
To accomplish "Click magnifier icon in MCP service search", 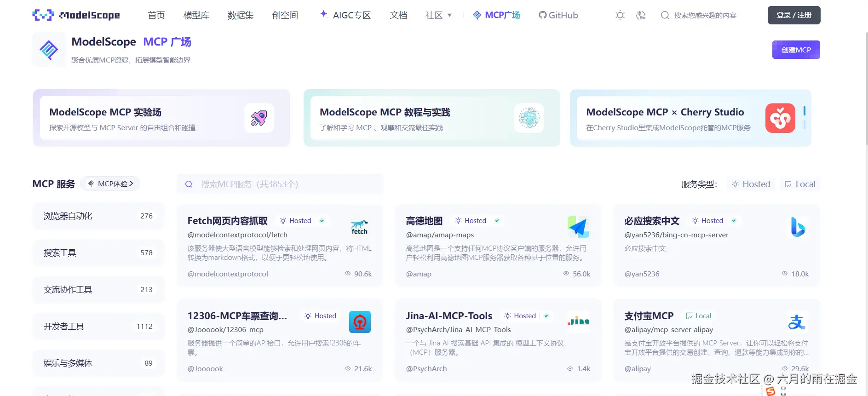I will (x=189, y=184).
